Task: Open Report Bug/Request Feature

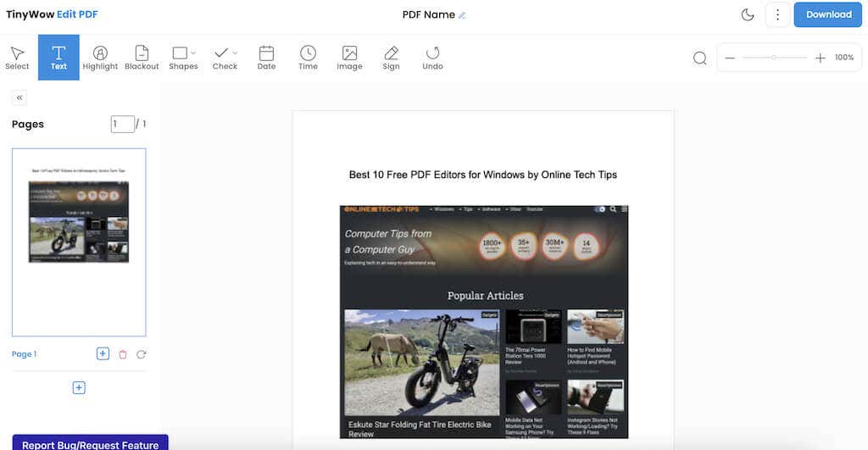Action: pyautogui.click(x=90, y=442)
